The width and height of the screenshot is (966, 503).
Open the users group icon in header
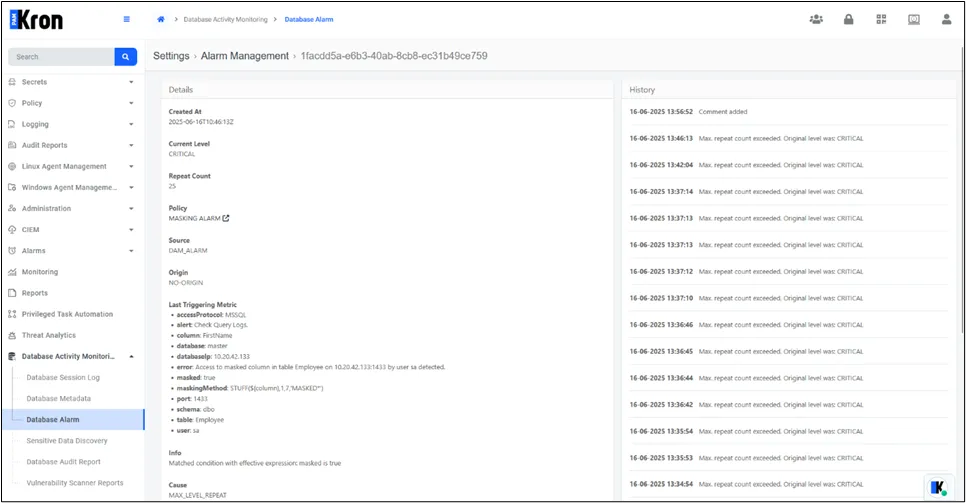816,20
